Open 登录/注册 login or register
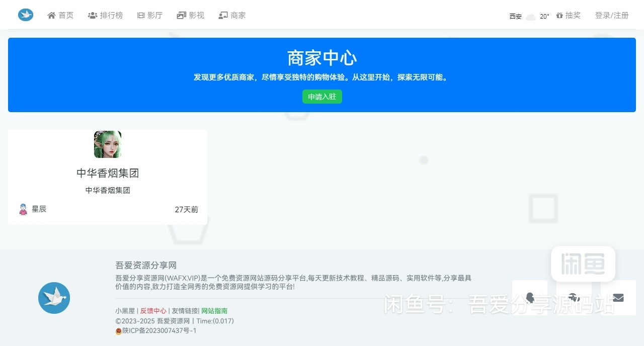The width and height of the screenshot is (644, 346). point(612,16)
